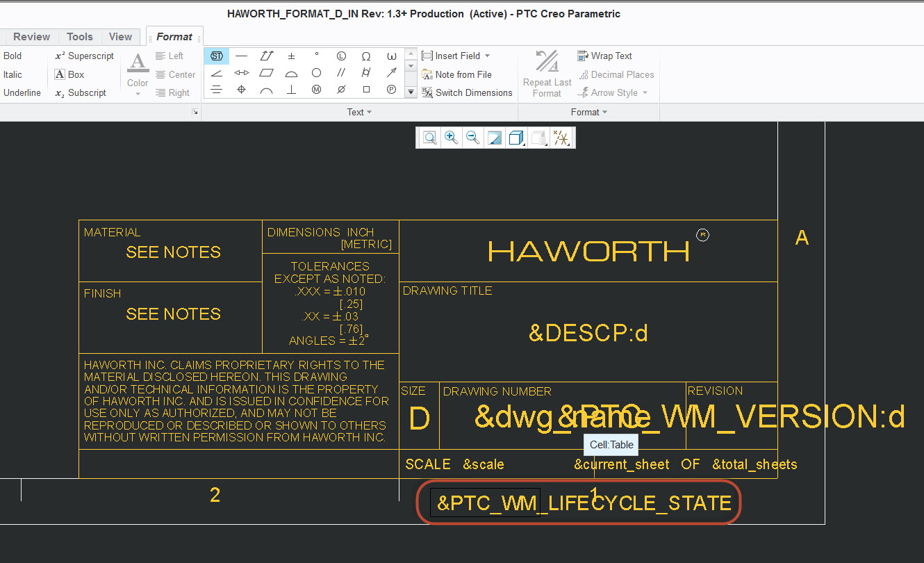924x563 pixels.
Task: Insert the symmetry three-line symbol
Action: point(217,90)
